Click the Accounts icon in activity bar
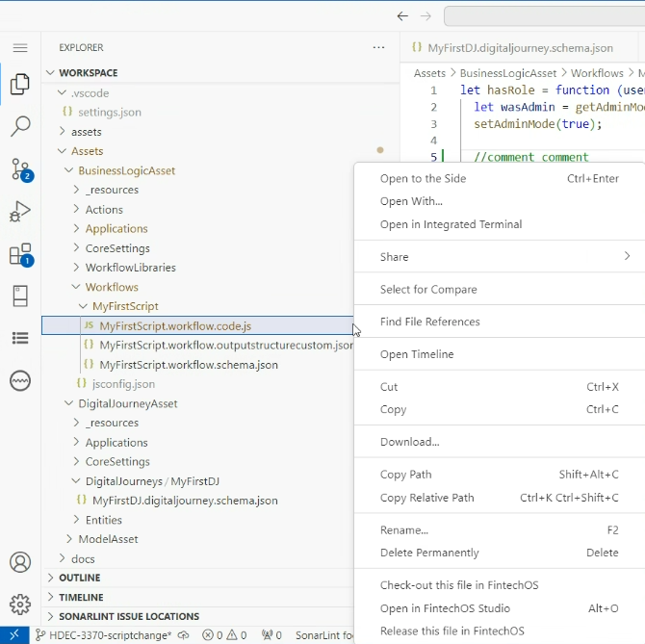The width and height of the screenshot is (645, 644). tap(20, 562)
